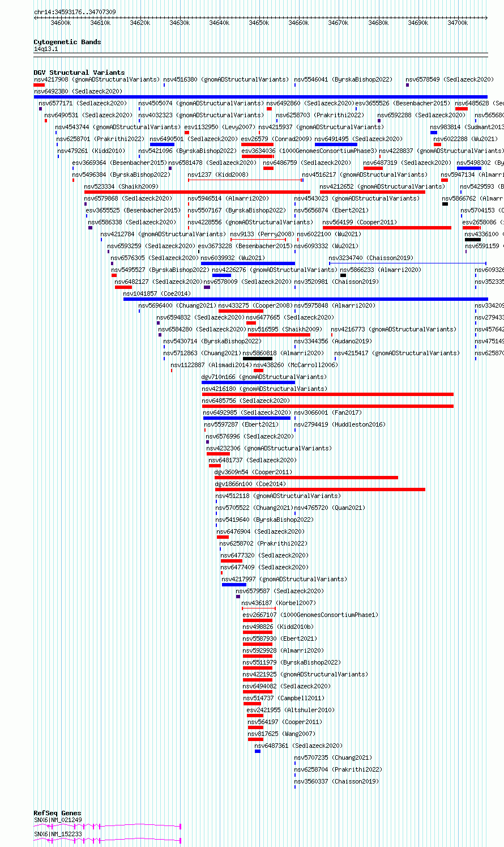The height and width of the screenshot is (847, 504).
Task: Click nsv6490501 (Sedlazeck2020) label
Action: point(194,139)
